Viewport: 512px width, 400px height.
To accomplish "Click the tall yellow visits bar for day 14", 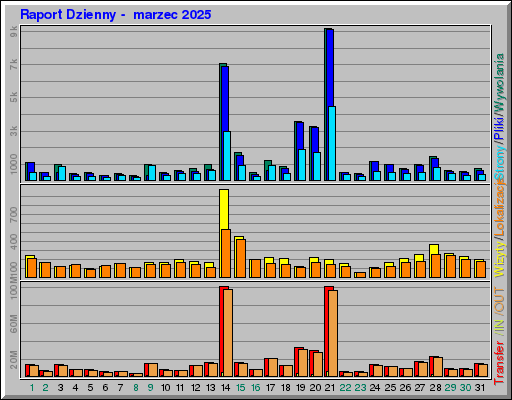I will tap(224, 209).
